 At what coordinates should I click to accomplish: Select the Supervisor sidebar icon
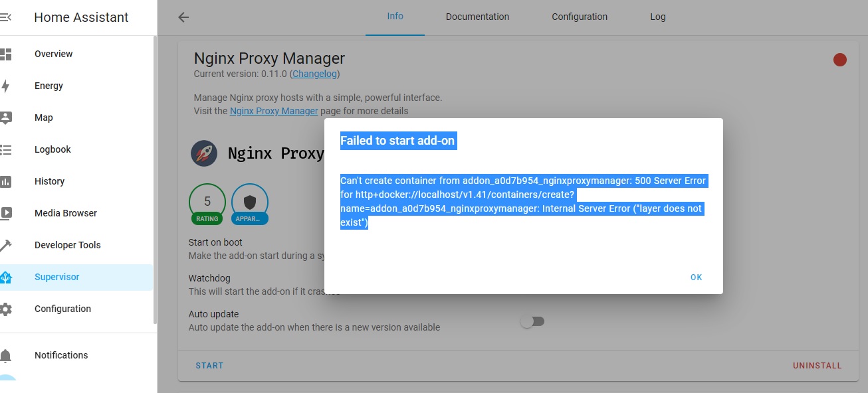tap(9, 277)
